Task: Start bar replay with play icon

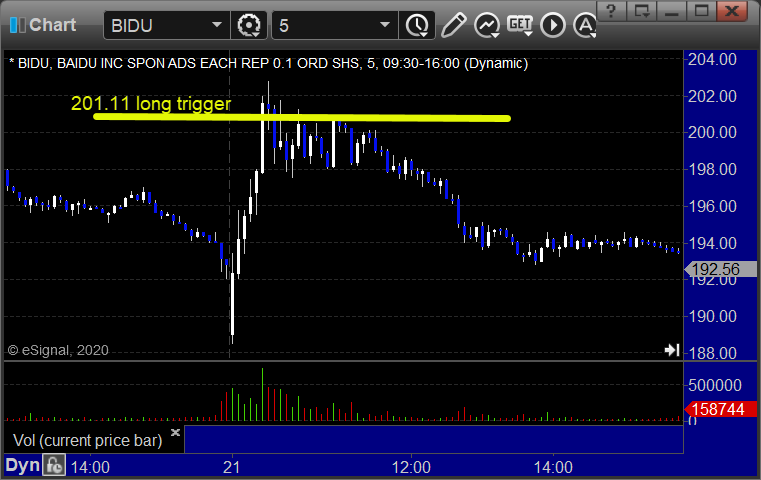Action: pos(553,25)
